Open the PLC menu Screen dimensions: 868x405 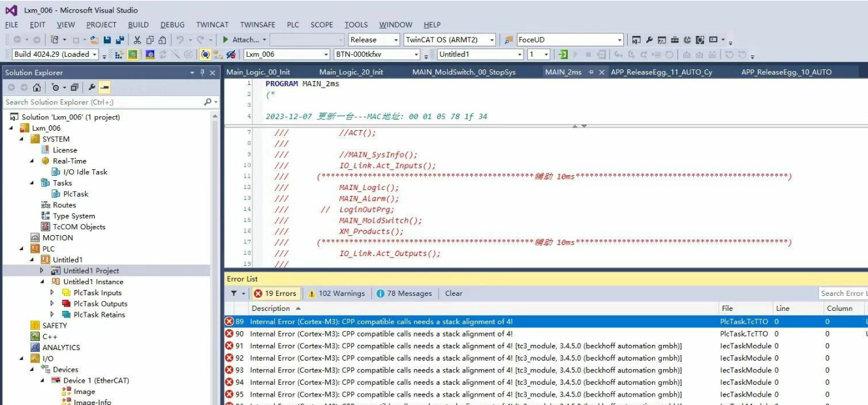coord(293,25)
